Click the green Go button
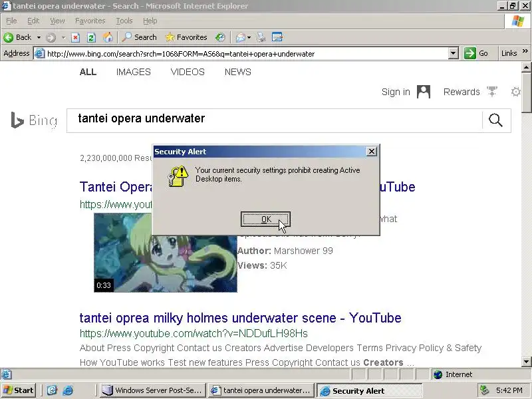Viewport: 532px width, 399px height. pyautogui.click(x=476, y=53)
